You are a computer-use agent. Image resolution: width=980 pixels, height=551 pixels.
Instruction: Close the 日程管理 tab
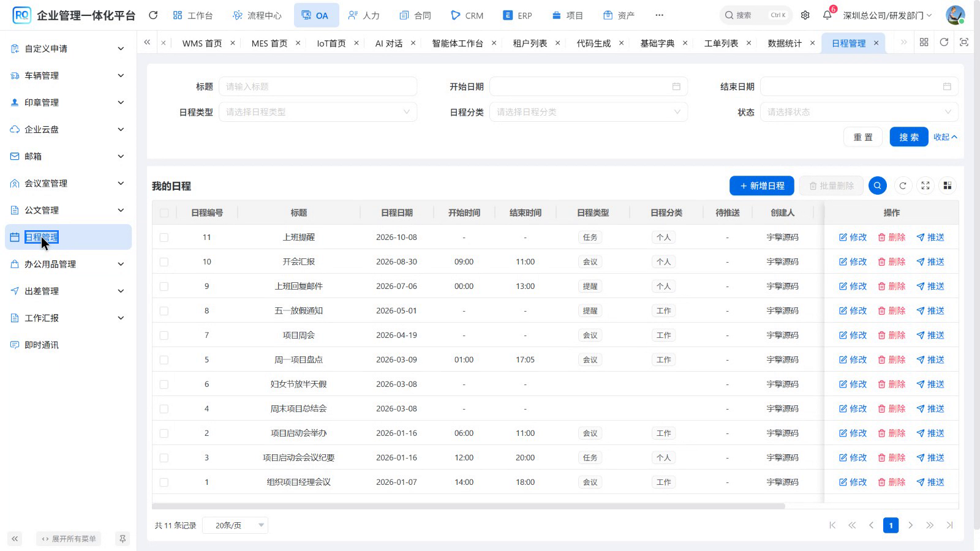point(876,43)
